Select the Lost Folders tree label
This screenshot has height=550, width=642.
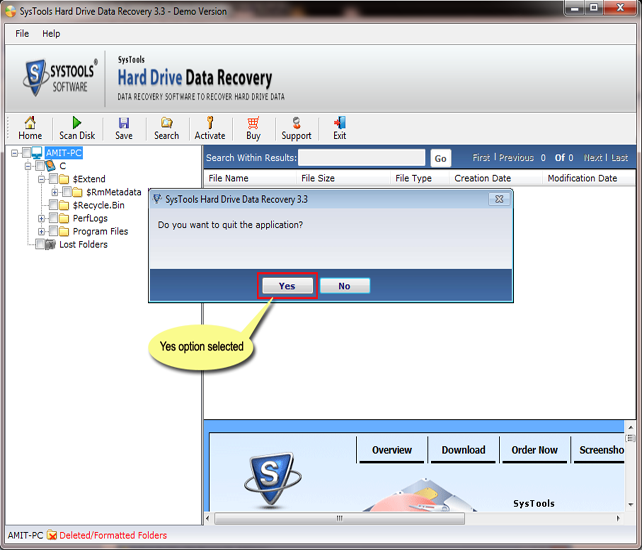pos(84,244)
